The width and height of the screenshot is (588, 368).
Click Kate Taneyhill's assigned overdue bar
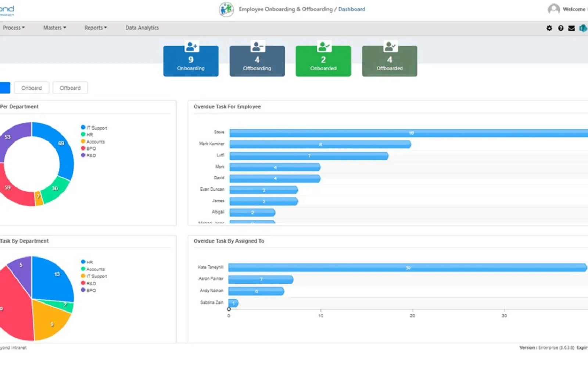(408, 268)
